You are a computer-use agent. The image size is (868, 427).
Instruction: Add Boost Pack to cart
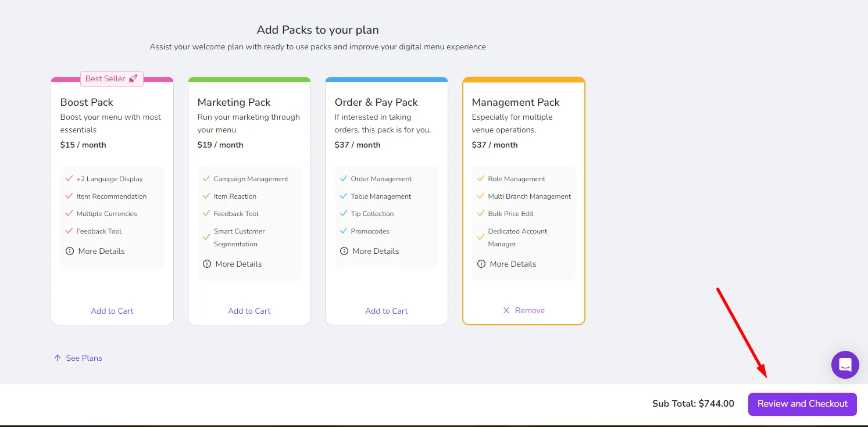pyautogui.click(x=112, y=311)
